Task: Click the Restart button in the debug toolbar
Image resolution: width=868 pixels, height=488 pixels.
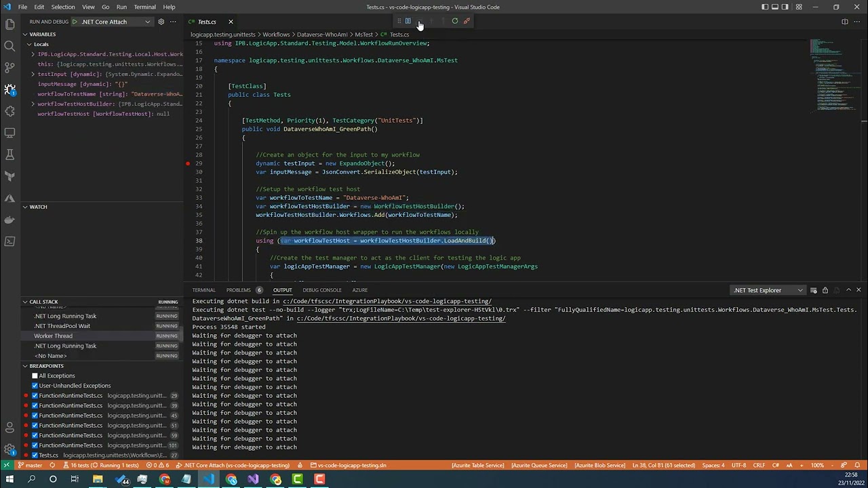Action: pos(454,21)
